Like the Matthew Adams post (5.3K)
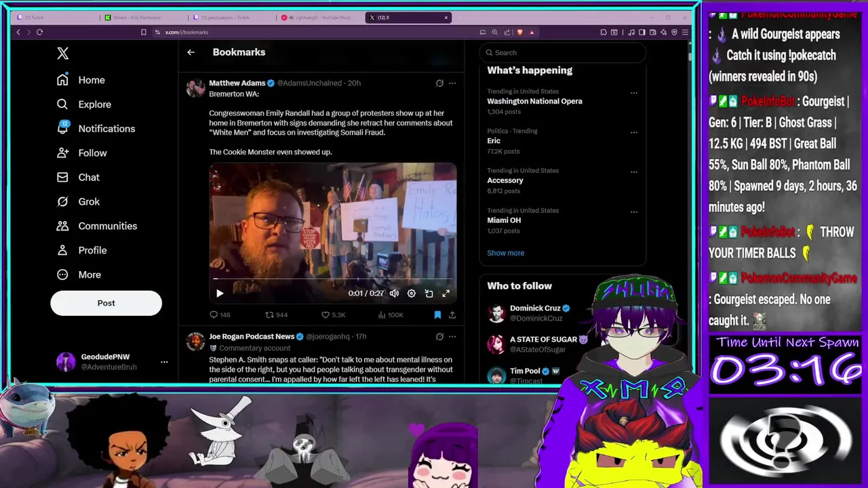This screenshot has width=868, height=488. [333, 314]
